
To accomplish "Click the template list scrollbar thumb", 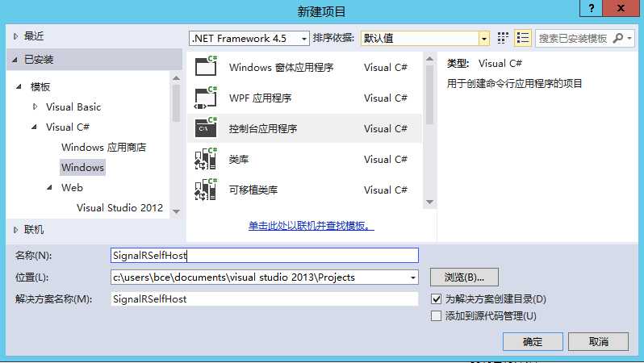I will tap(429, 95).
